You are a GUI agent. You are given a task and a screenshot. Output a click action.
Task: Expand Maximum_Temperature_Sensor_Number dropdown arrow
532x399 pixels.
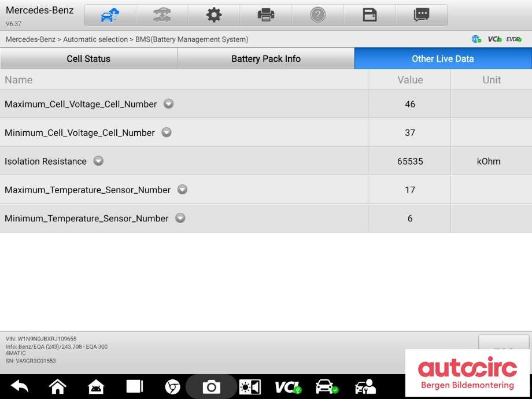coord(182,189)
